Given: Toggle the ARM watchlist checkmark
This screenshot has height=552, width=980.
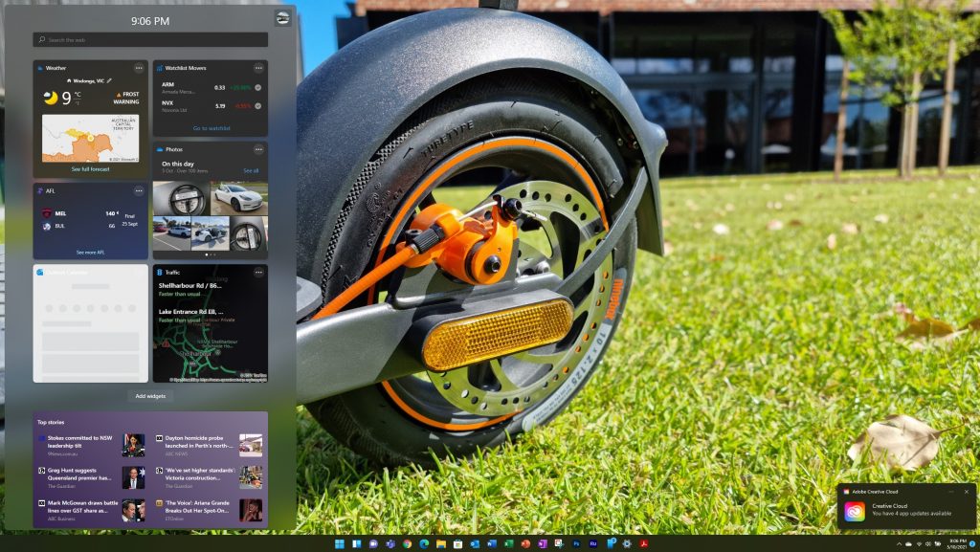Looking at the screenshot, I should pyautogui.click(x=258, y=87).
